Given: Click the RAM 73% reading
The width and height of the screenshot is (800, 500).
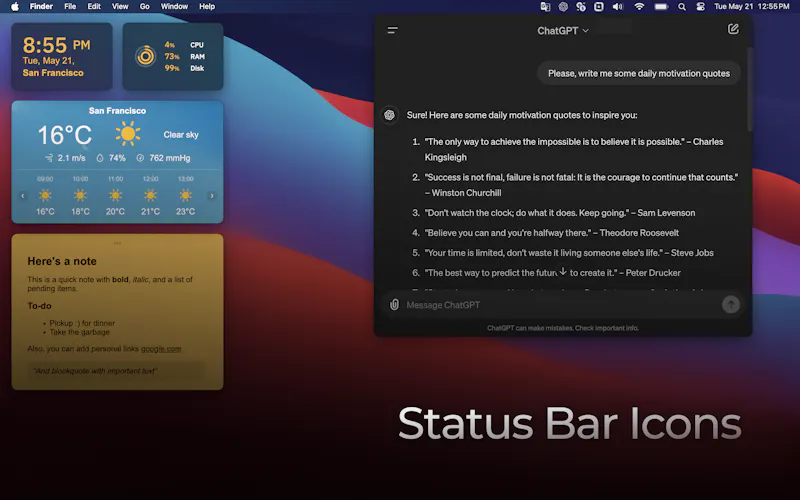Looking at the screenshot, I should (184, 57).
